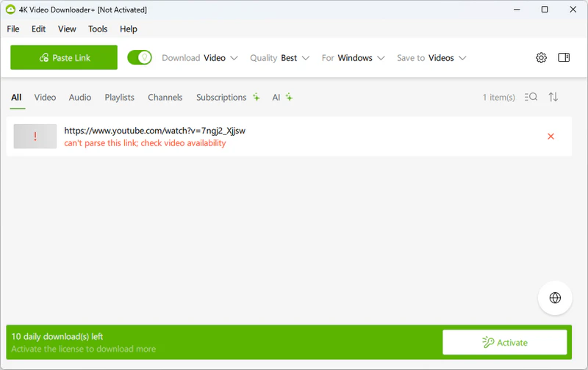Expand the Quality Best dropdown
This screenshot has height=370, width=588.
click(280, 58)
